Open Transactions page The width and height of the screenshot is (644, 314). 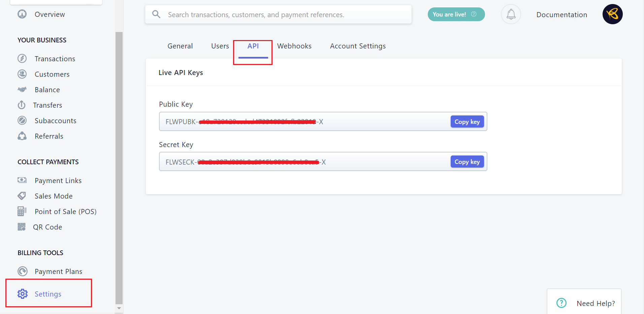(x=55, y=59)
